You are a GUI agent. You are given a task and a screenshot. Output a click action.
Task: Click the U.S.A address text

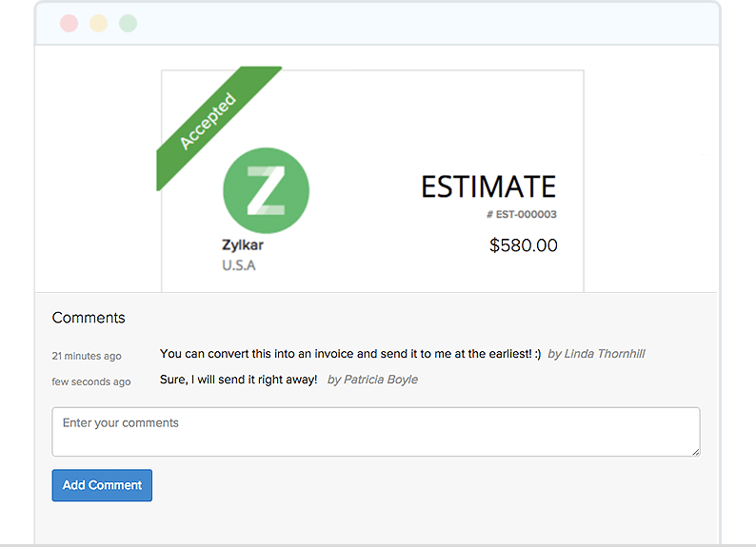[239, 265]
